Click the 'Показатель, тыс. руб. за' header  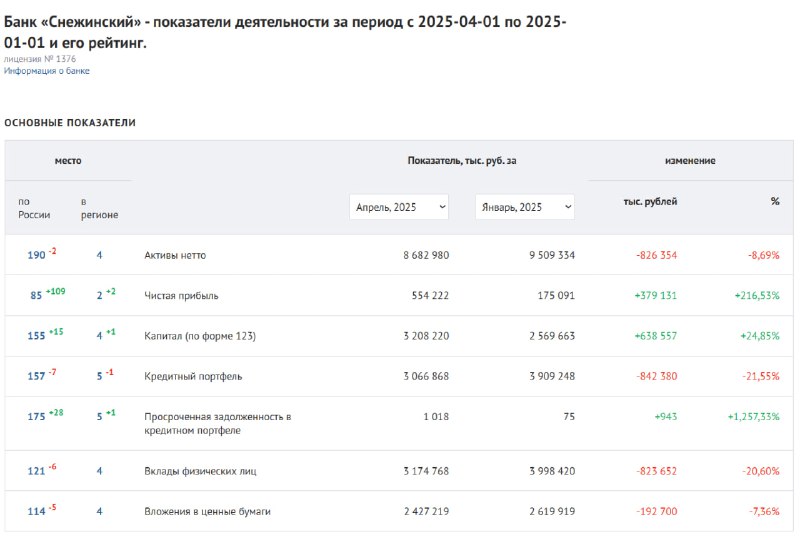[462, 161]
